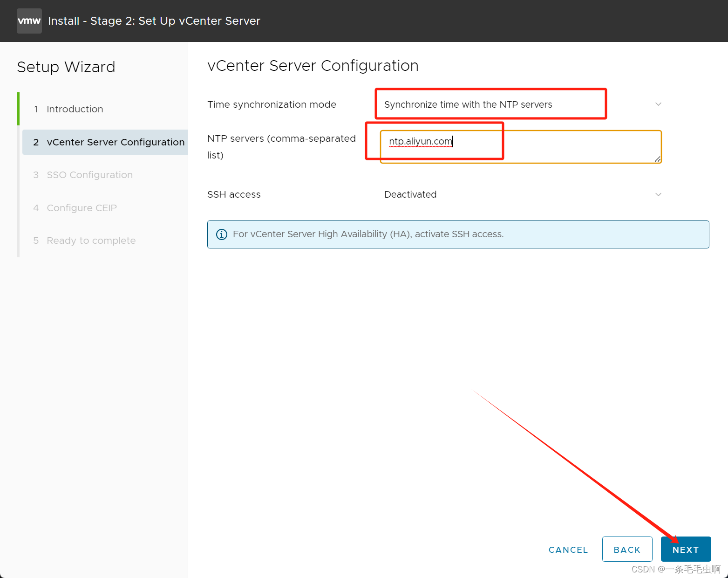Grab the NTP textarea resize handle

[657, 159]
